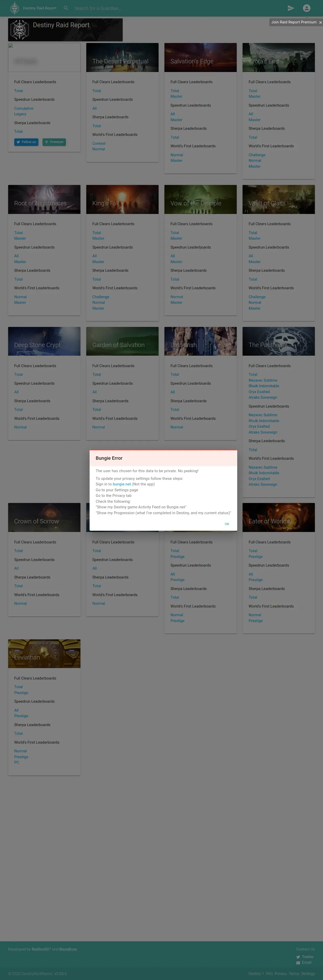
Task: Open Normal World's First for Last Wish
Action: 177,427
